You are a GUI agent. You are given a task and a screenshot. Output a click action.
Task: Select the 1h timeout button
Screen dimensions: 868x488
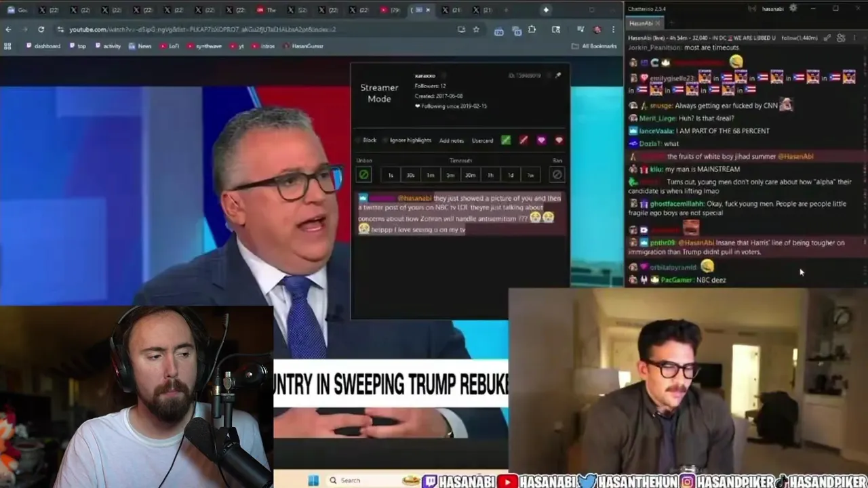[490, 175]
